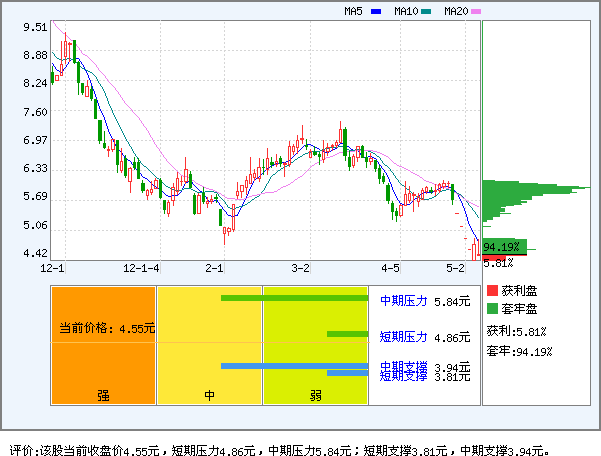Click the 3.94元 support value

452,367
